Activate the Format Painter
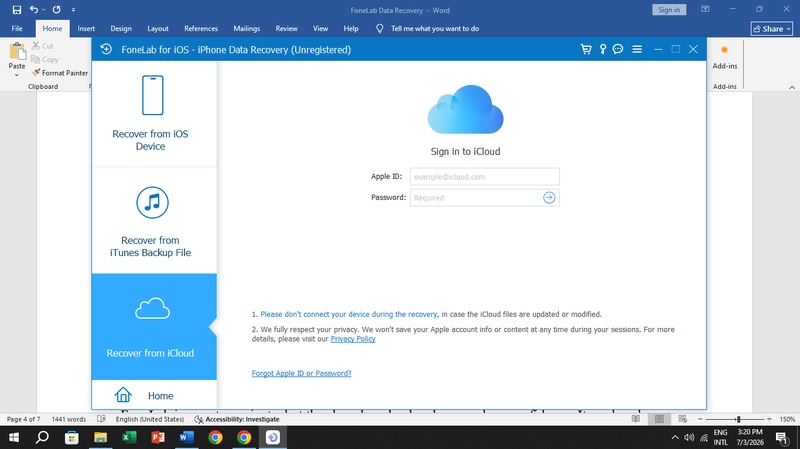 pos(60,73)
